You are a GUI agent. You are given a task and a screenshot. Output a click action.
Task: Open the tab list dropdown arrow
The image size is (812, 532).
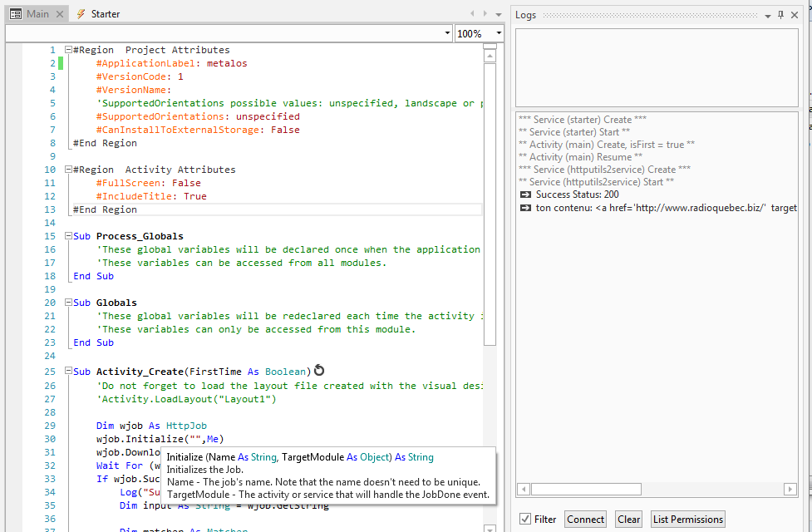[x=499, y=14]
